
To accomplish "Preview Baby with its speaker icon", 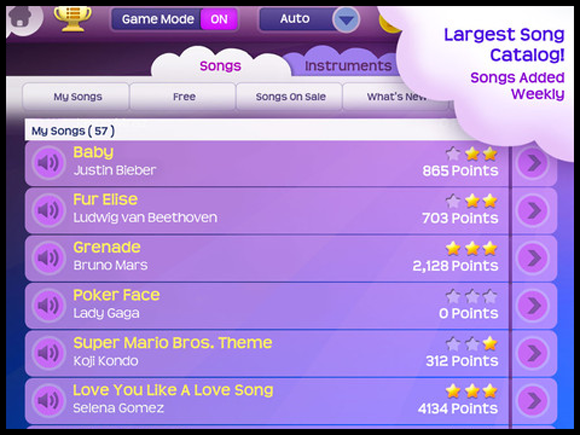I will [x=48, y=162].
